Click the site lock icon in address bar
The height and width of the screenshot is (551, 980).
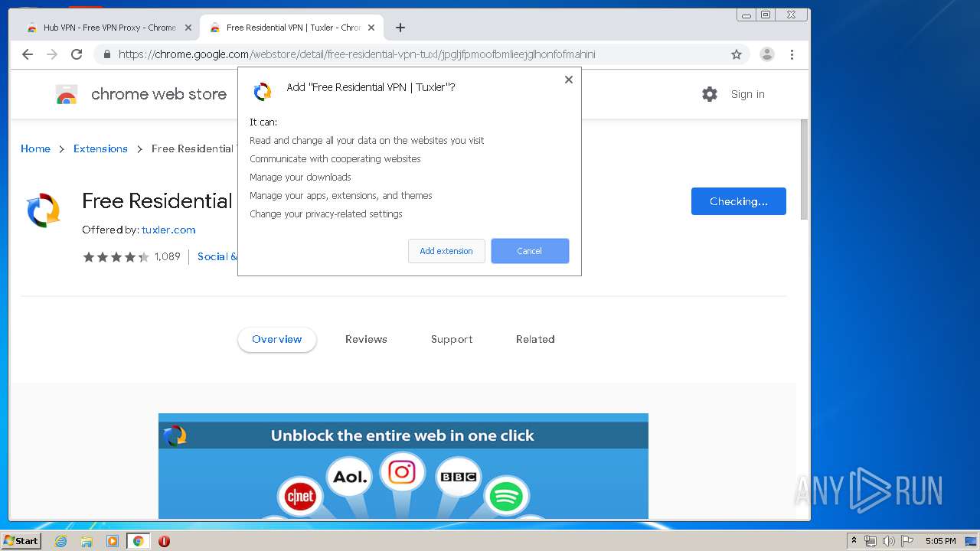106,54
